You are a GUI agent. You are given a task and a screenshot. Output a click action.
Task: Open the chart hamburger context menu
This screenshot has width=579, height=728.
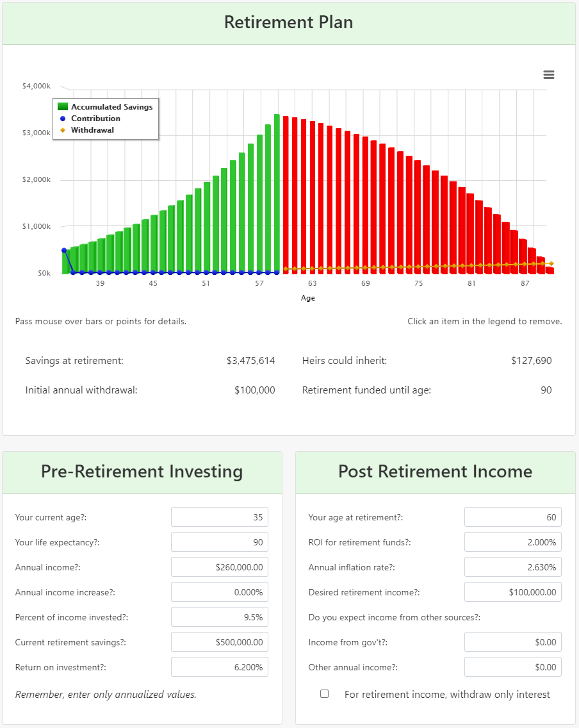pyautogui.click(x=549, y=75)
